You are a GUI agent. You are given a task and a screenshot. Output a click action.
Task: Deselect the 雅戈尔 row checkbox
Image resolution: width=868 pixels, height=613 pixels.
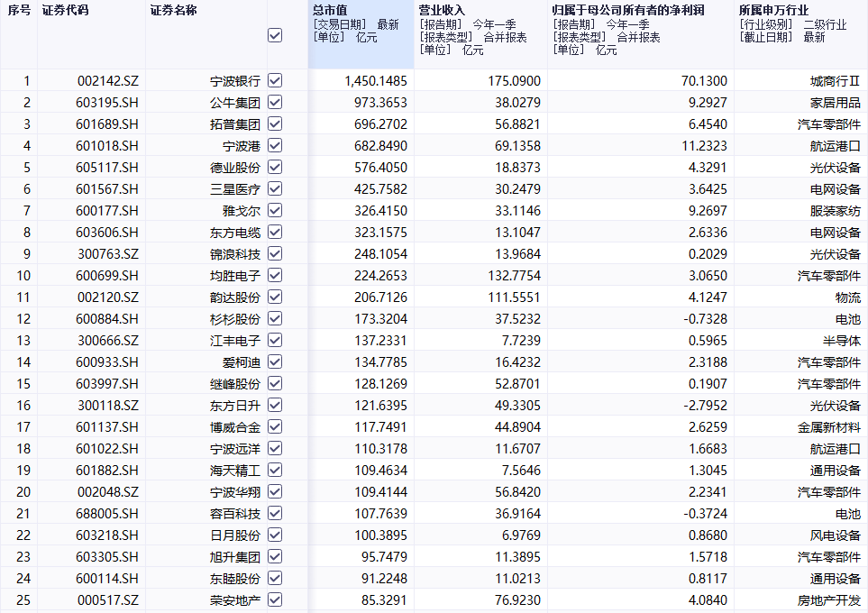[275, 210]
